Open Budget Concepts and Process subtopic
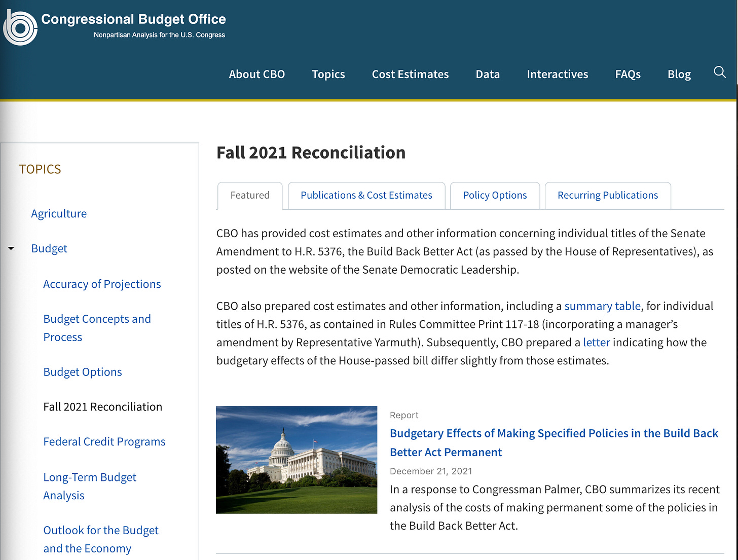Image resolution: width=738 pixels, height=560 pixels. [97, 328]
